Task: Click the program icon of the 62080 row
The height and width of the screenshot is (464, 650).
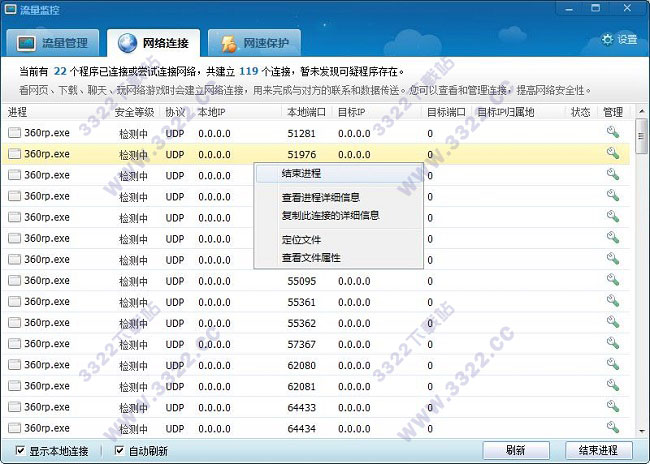Action: [15, 365]
